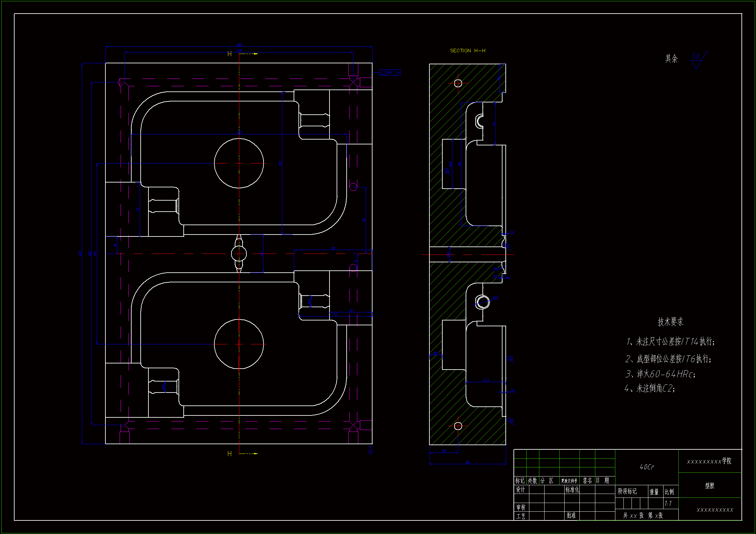756x534 pixels.
Task: Select requirement line 4 未注倒角C2
Action: pos(650,389)
